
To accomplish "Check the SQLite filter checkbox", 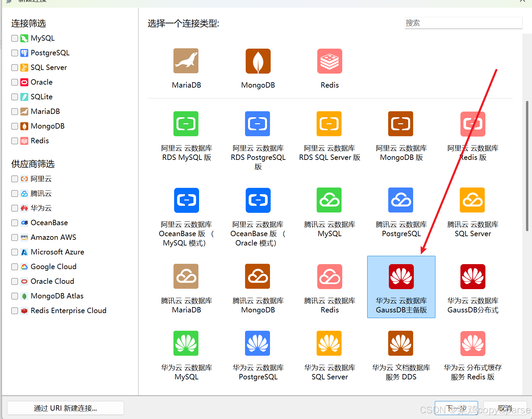I will point(15,97).
